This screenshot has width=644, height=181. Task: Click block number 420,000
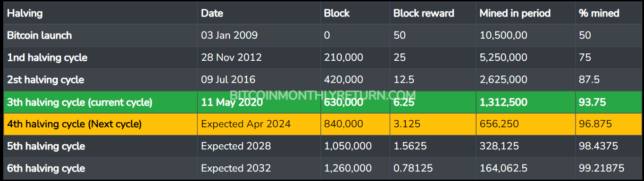343,80
